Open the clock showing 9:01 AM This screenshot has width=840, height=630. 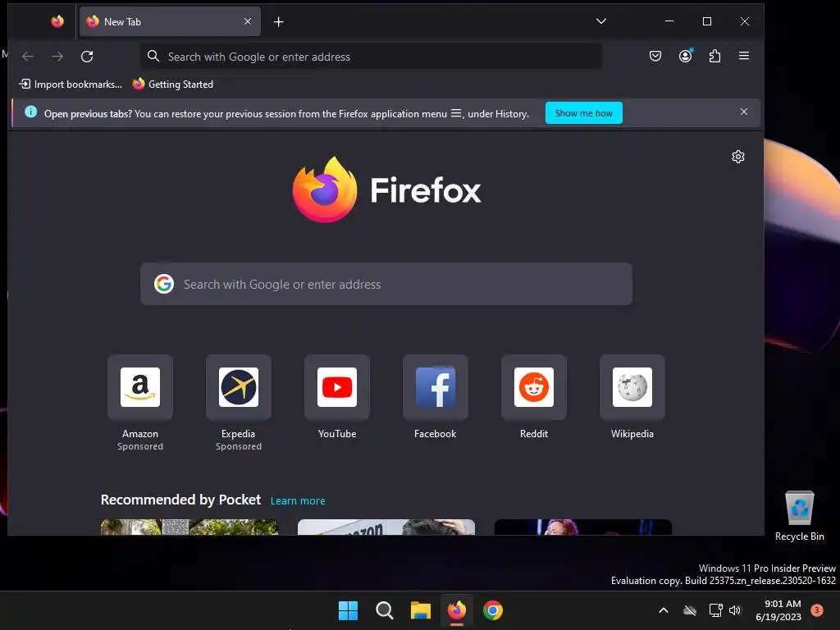point(778,610)
